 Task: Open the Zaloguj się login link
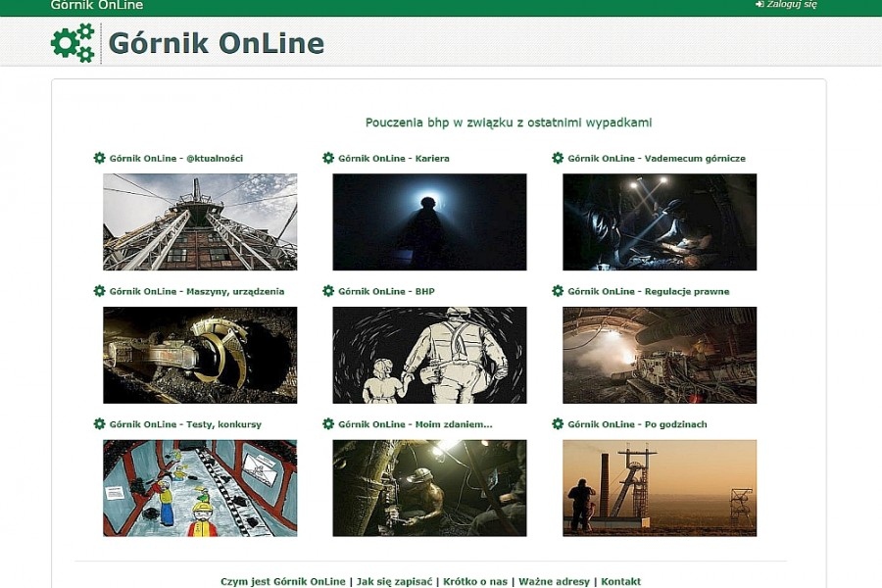pos(792,5)
